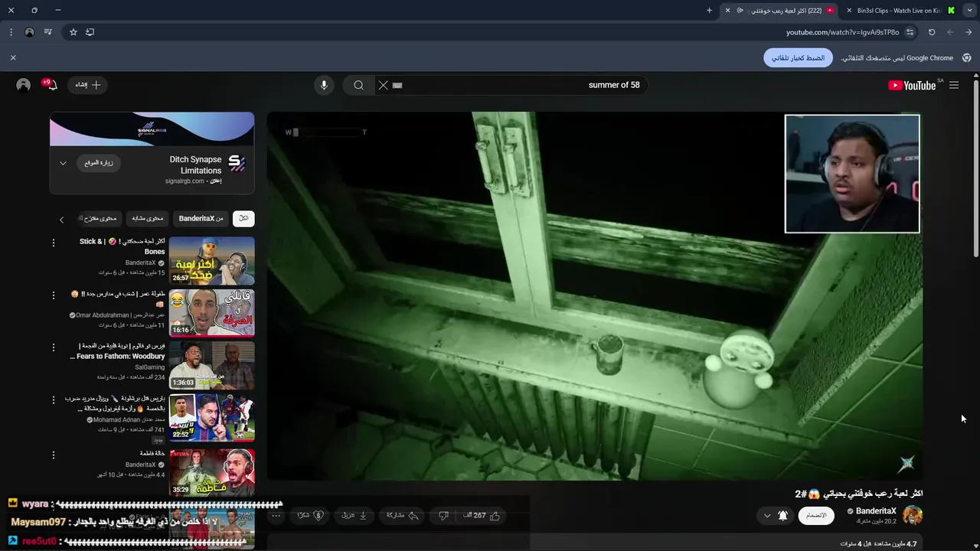The width and height of the screenshot is (980, 551).
Task: Open options for 'Stick & Bones' video
Action: [x=54, y=243]
